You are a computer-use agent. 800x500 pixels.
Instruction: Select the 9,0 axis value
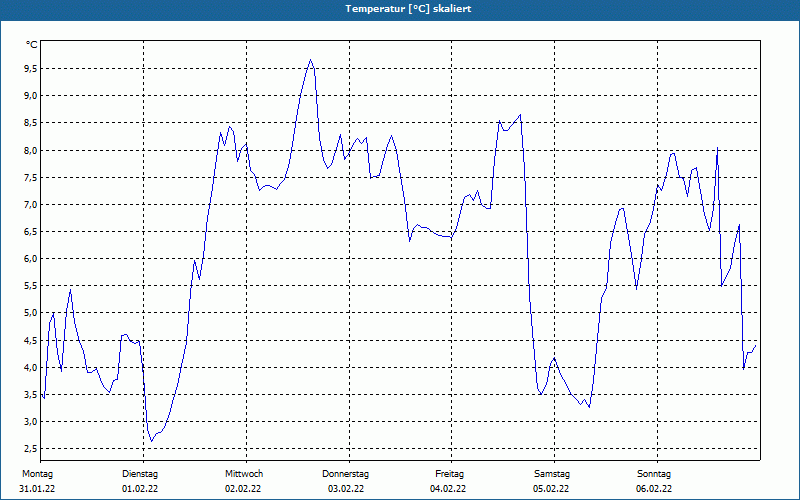pos(31,95)
